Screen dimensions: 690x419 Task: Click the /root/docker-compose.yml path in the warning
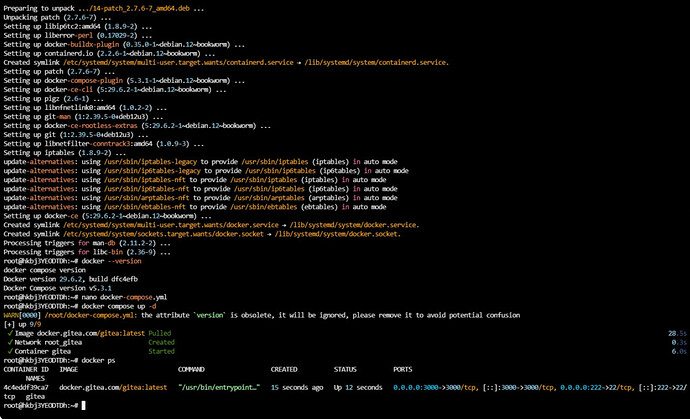tap(91, 315)
